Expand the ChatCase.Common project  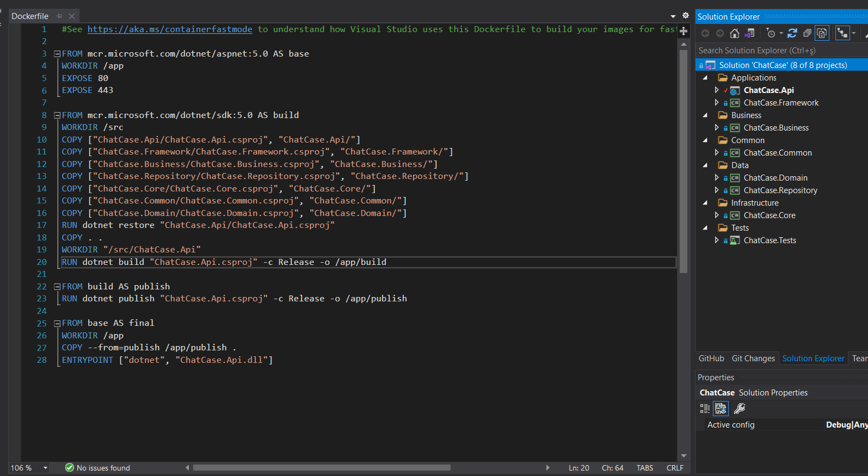click(717, 153)
